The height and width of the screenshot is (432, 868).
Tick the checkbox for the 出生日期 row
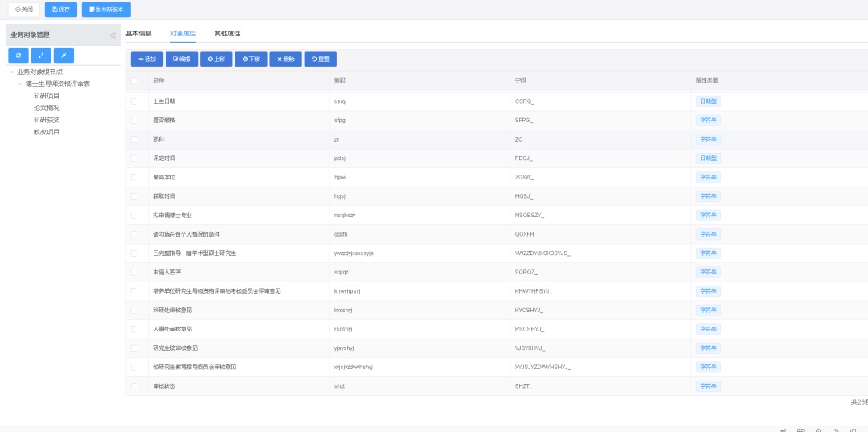coord(134,101)
